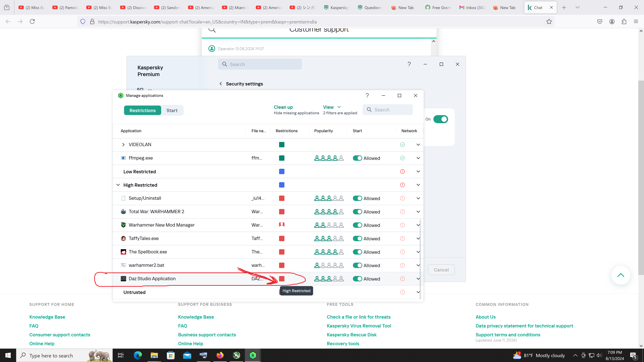Click the network warning icon for Low Restricted
Viewport: 644px width, 362px height.
(402, 171)
